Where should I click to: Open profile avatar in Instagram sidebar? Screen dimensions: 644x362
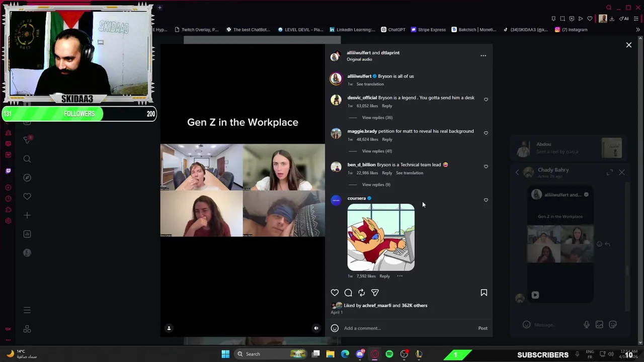point(27,253)
